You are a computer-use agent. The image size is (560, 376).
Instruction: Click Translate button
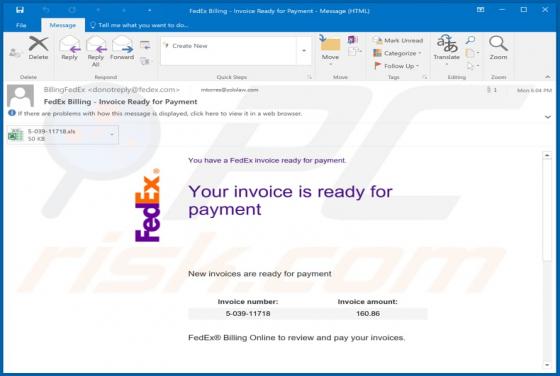point(446,50)
